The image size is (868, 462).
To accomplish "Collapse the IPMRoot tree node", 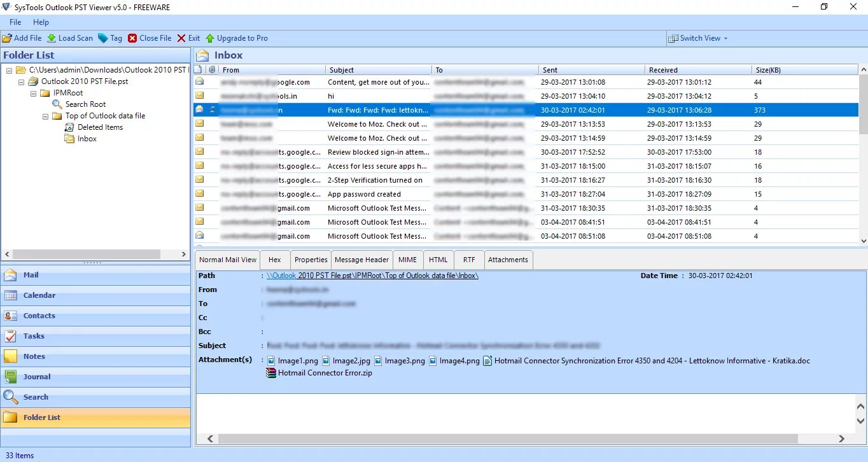I will [33, 93].
